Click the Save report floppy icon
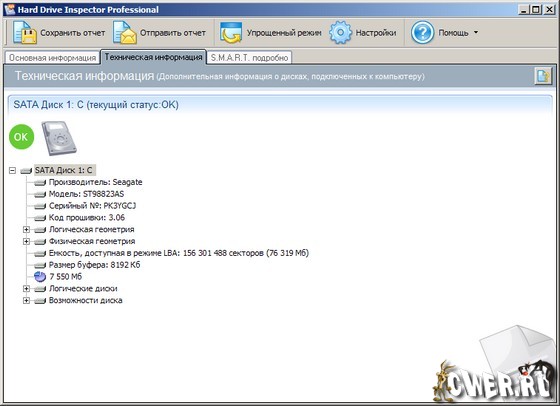Image resolution: width=560 pixels, height=406 pixels. pyautogui.click(x=25, y=32)
